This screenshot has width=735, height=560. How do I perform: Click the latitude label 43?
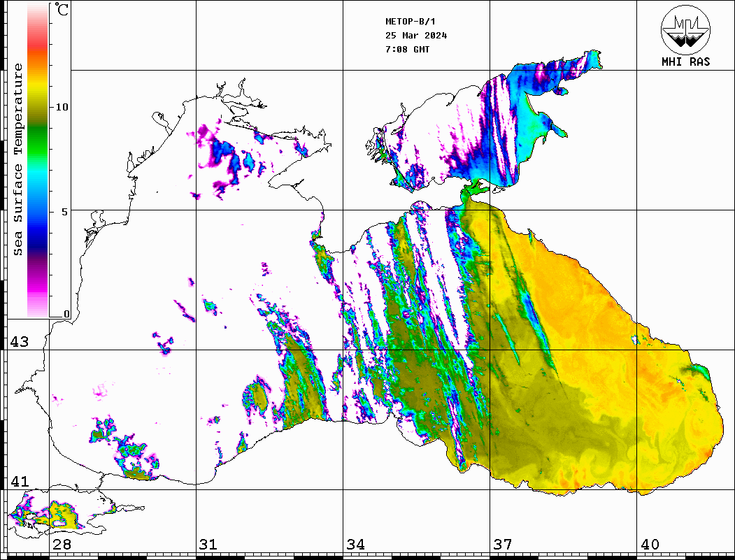click(20, 342)
